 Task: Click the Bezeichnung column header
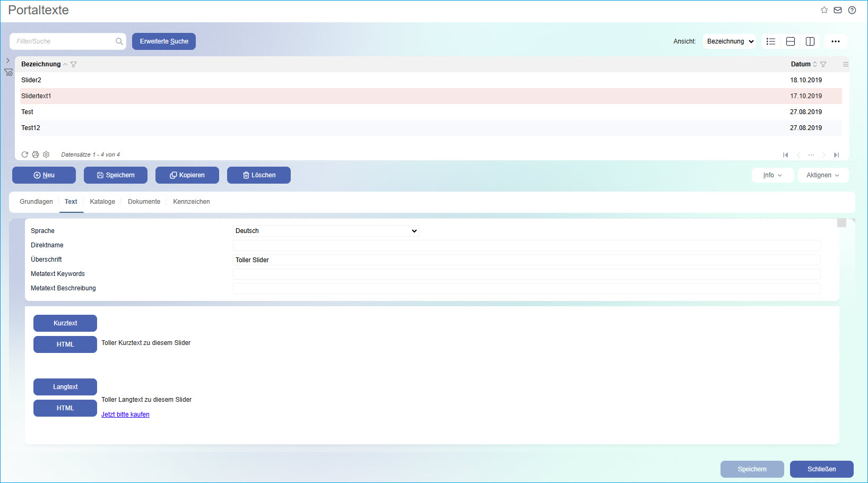pyautogui.click(x=41, y=64)
